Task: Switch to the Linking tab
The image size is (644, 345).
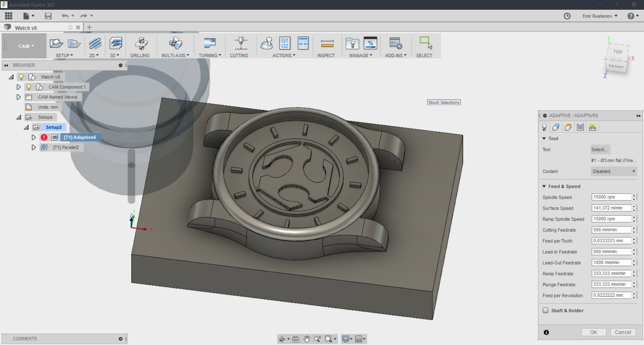Action: tap(592, 127)
